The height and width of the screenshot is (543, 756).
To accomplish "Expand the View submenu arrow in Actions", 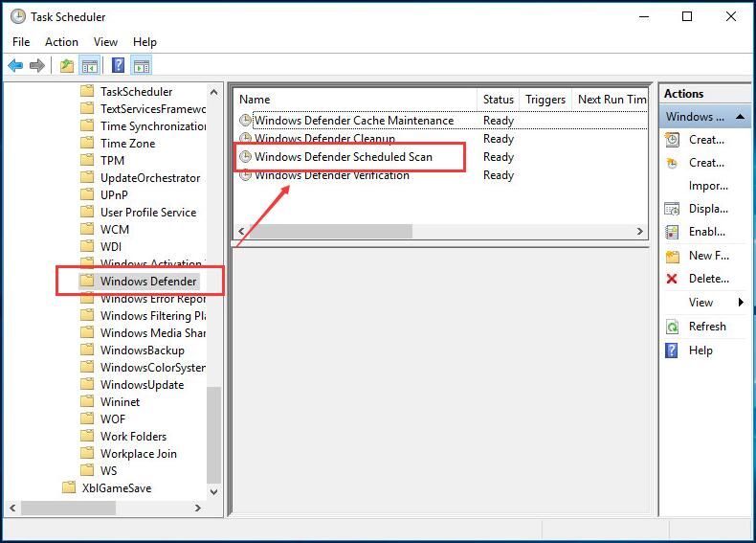I will 741,303.
